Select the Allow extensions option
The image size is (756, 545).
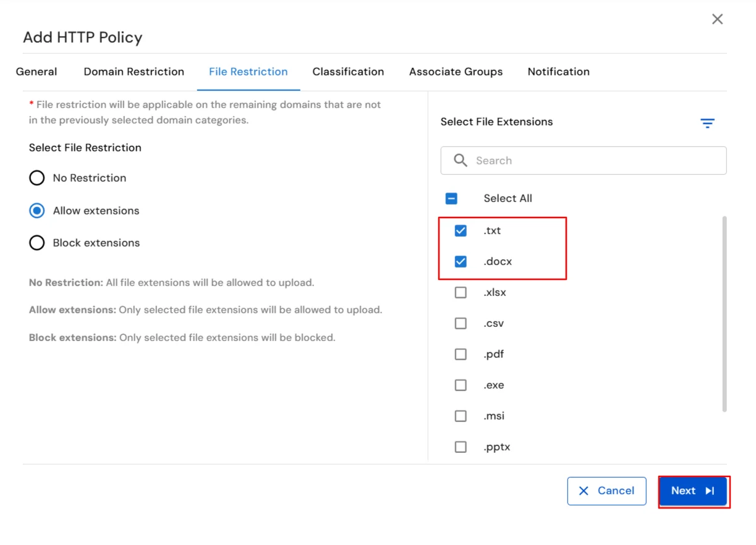tap(36, 210)
